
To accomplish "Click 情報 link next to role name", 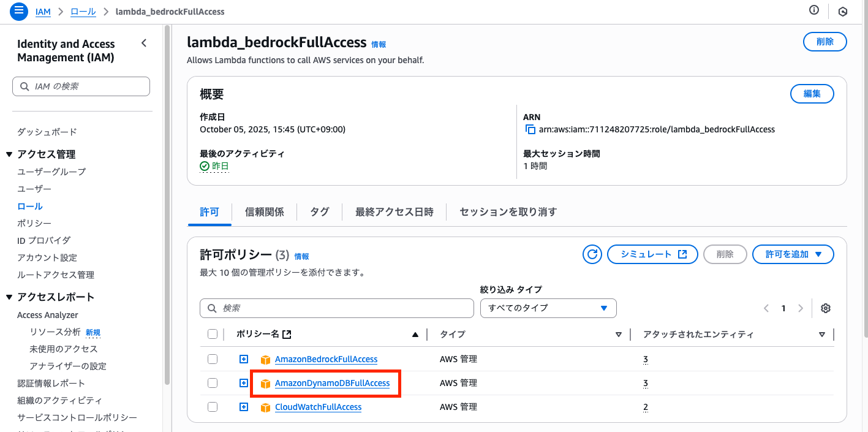I will tap(379, 44).
